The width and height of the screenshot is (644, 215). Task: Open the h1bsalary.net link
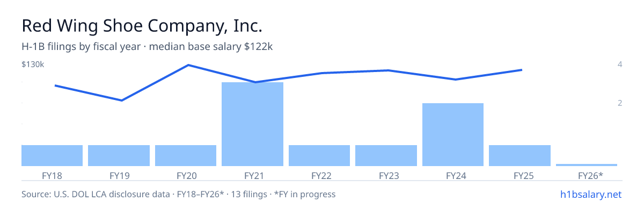(590, 194)
